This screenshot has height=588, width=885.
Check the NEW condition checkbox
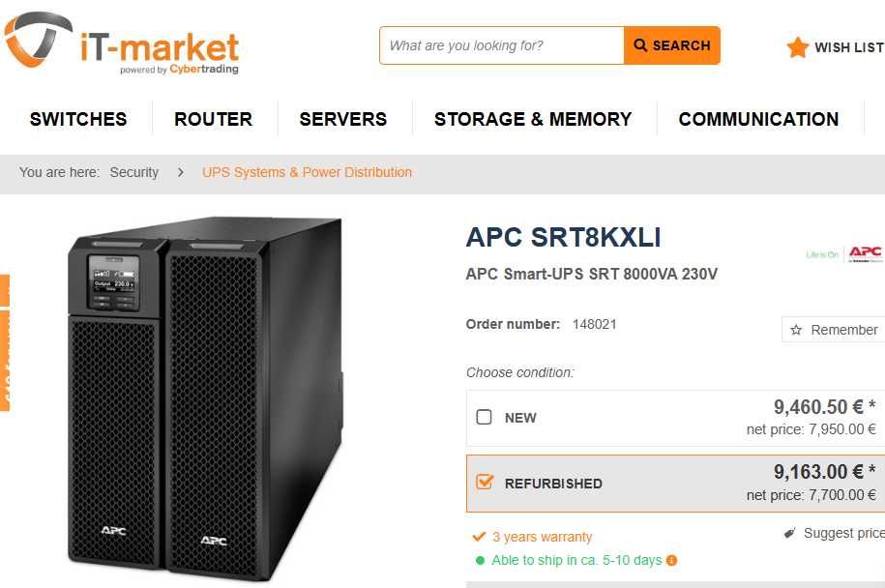(x=485, y=418)
